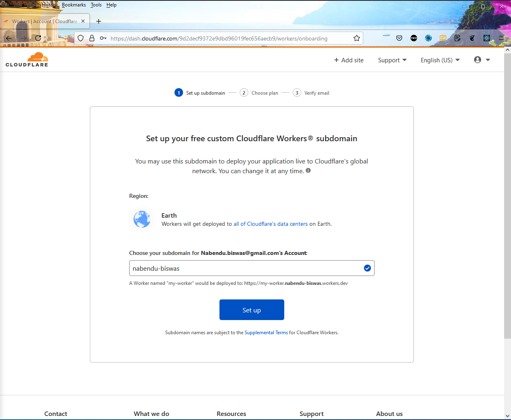Open saved password key icon
This screenshot has height=420, width=511.
[103, 38]
